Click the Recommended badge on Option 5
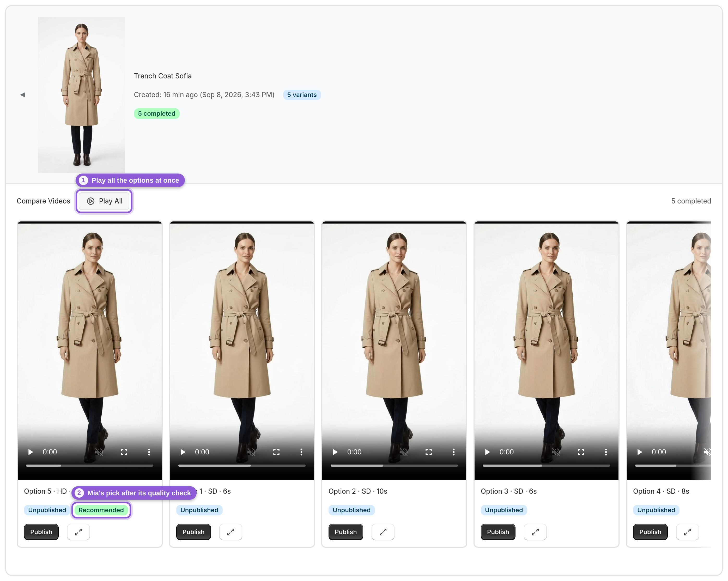728x581 pixels. click(101, 510)
